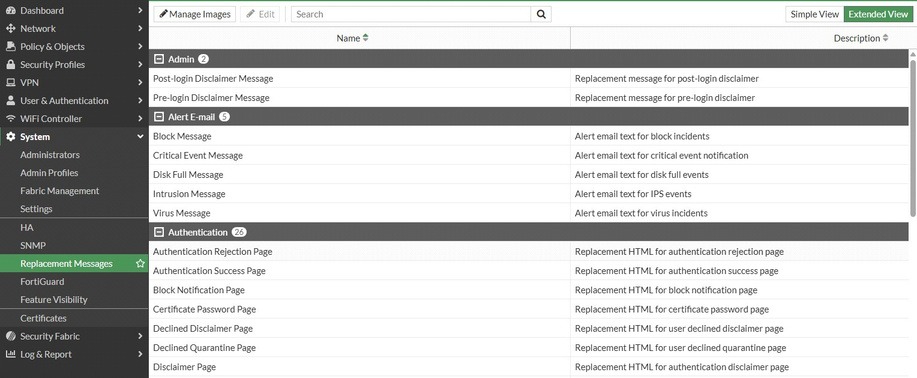This screenshot has width=917, height=378.
Task: Click the favorite star on Replacement Messages
Action: point(140,264)
